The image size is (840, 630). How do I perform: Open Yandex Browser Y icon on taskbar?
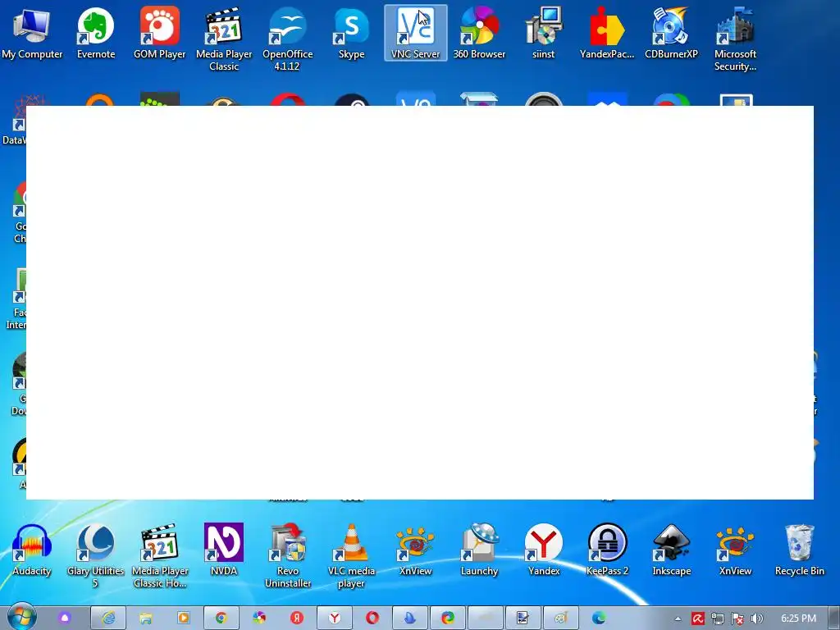(335, 619)
